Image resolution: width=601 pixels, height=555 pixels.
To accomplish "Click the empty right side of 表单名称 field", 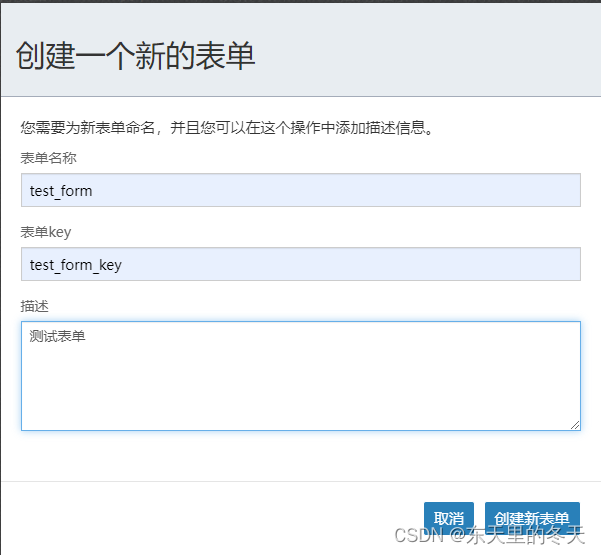I will (450, 190).
